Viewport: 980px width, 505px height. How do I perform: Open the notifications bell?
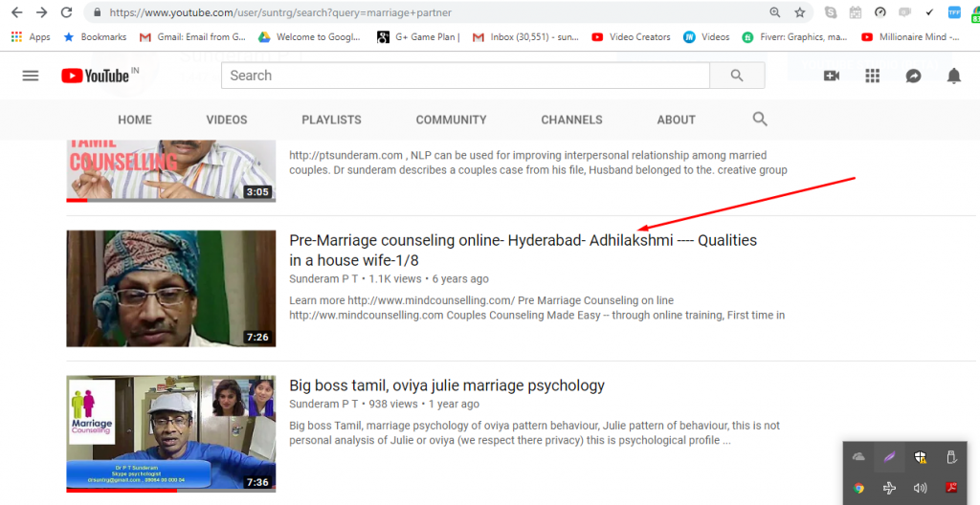[954, 76]
